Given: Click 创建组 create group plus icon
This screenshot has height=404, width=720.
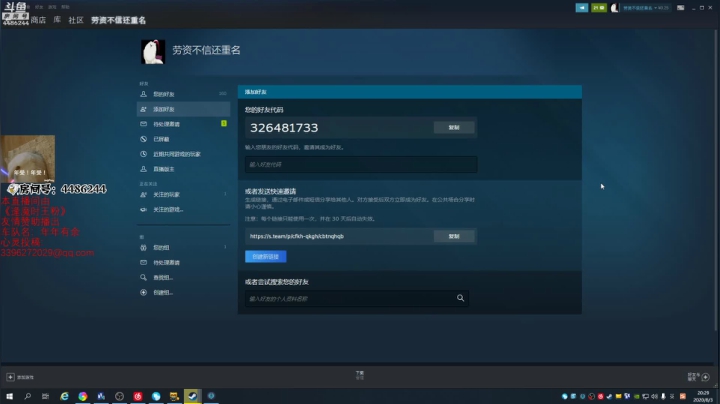Looking at the screenshot, I should coord(143,292).
